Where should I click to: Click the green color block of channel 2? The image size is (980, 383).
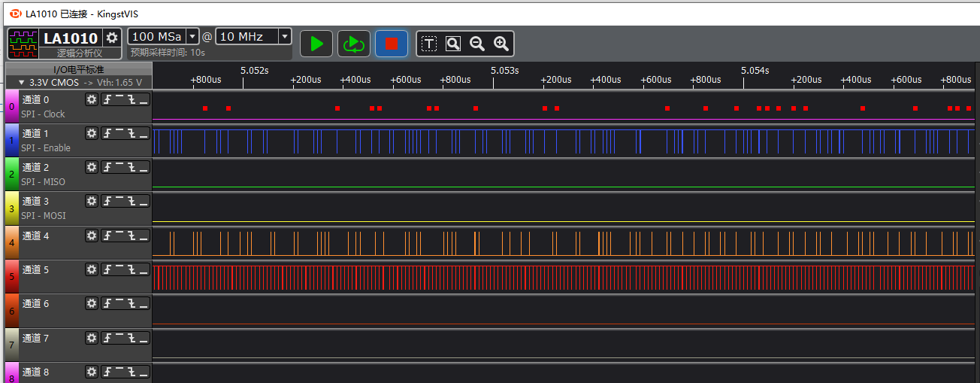[x=11, y=175]
